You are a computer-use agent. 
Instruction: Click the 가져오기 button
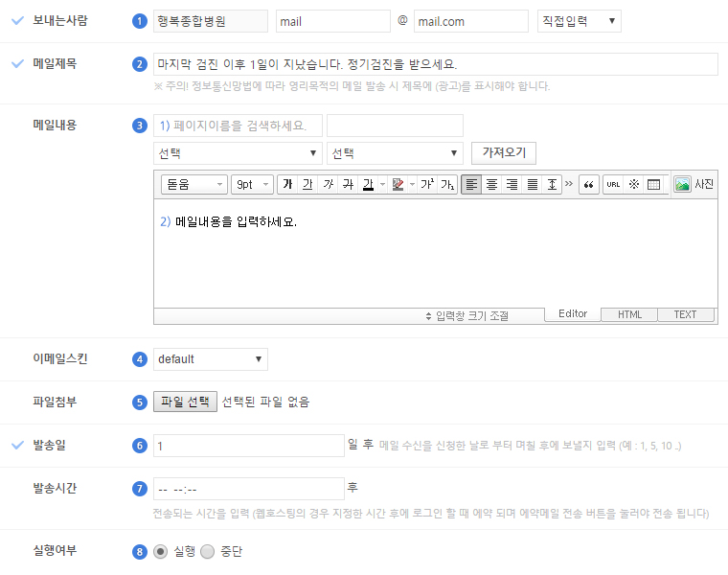pyautogui.click(x=504, y=153)
